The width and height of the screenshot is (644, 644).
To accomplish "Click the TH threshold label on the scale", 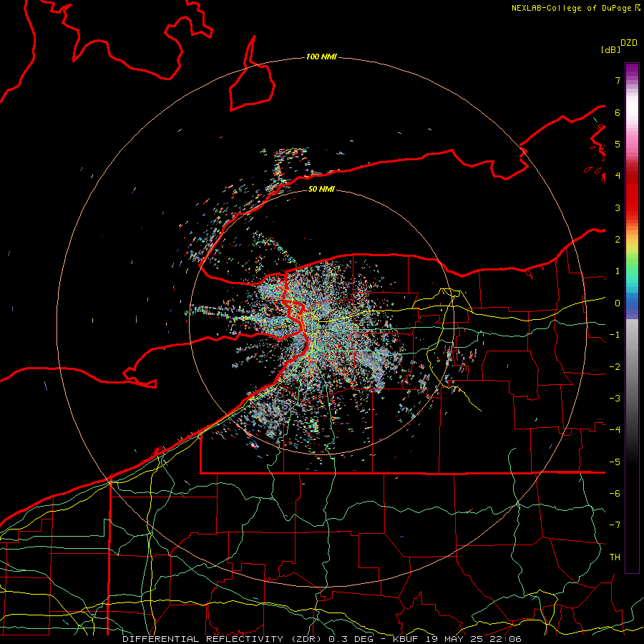I will pyautogui.click(x=615, y=557).
